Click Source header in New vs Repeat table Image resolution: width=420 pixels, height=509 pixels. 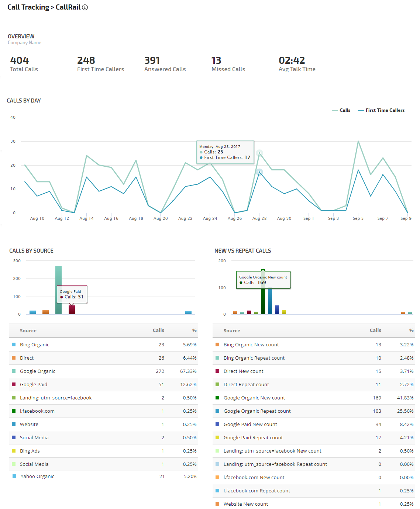click(232, 331)
